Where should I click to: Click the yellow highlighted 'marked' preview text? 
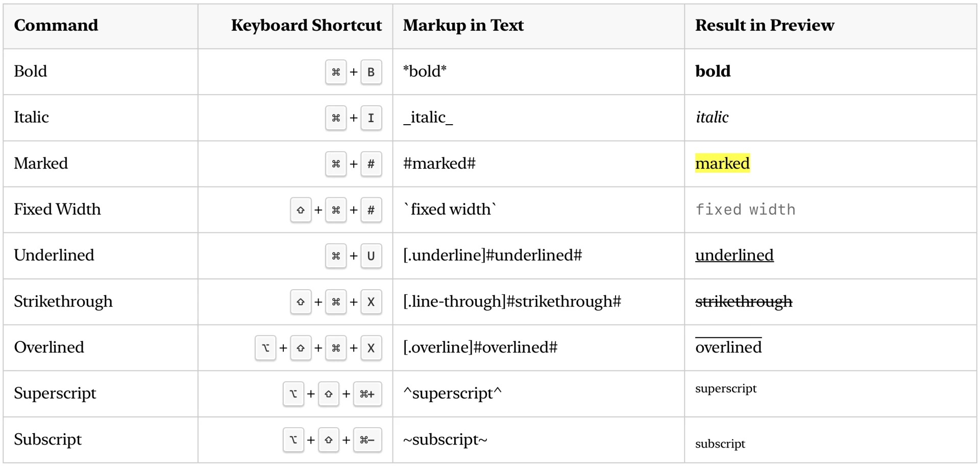point(722,164)
